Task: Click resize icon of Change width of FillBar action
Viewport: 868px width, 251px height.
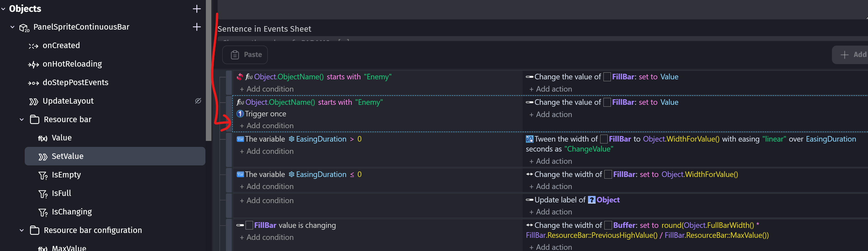Action: point(529,174)
